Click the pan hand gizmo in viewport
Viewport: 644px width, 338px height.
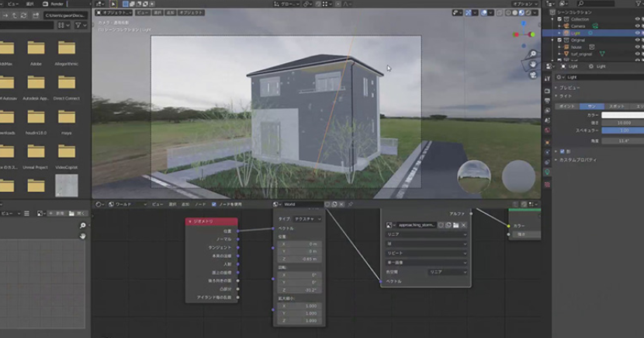[532, 65]
